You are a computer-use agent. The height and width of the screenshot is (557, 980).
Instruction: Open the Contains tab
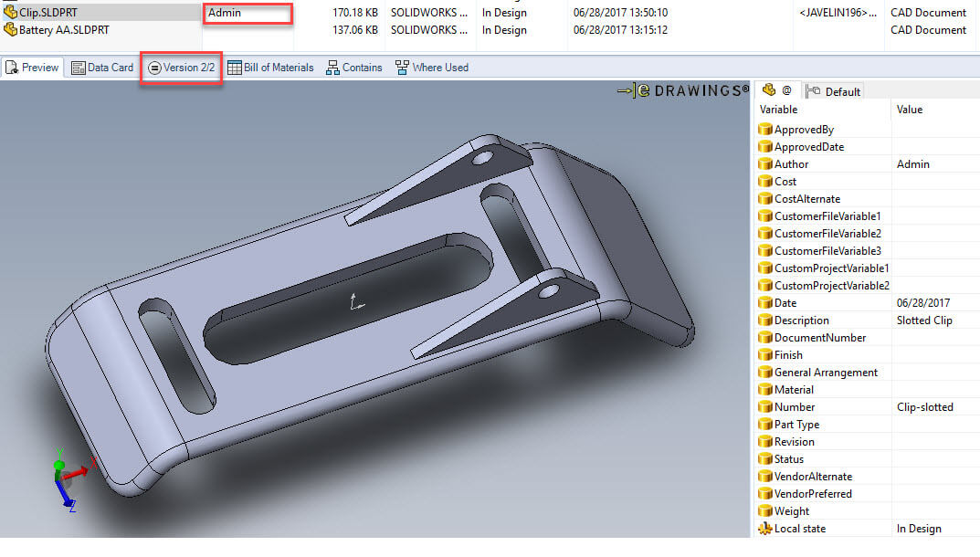click(x=353, y=68)
